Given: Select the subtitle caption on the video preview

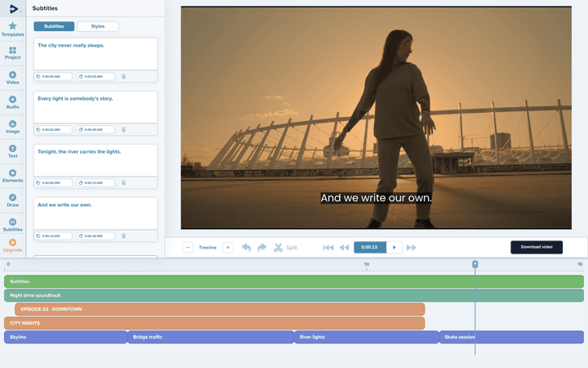Looking at the screenshot, I should pos(376,198).
